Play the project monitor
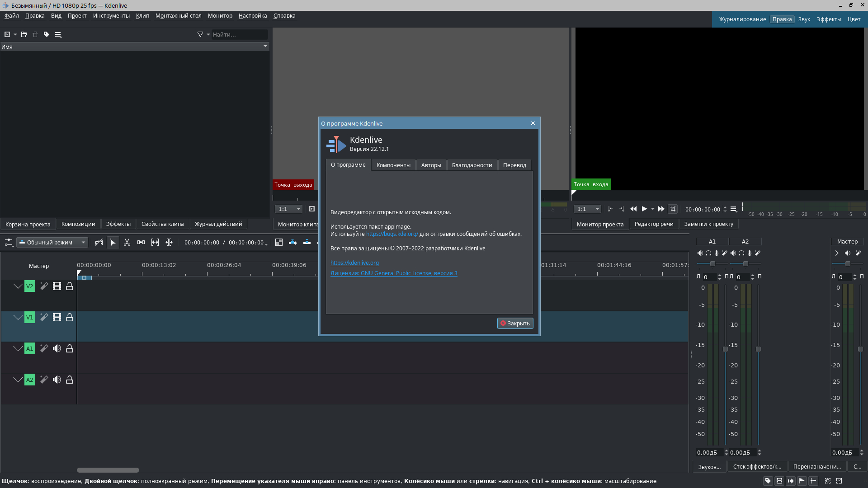The height and width of the screenshot is (488, 868). [645, 209]
